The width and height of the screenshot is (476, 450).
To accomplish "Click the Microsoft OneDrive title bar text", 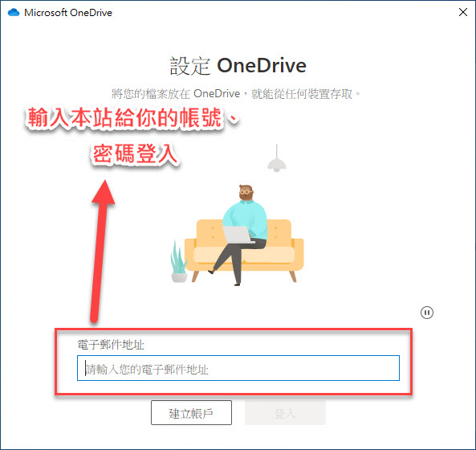I will pyautogui.click(x=68, y=13).
